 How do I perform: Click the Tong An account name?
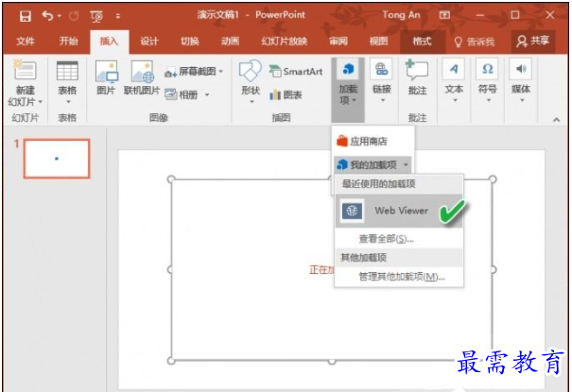(401, 15)
